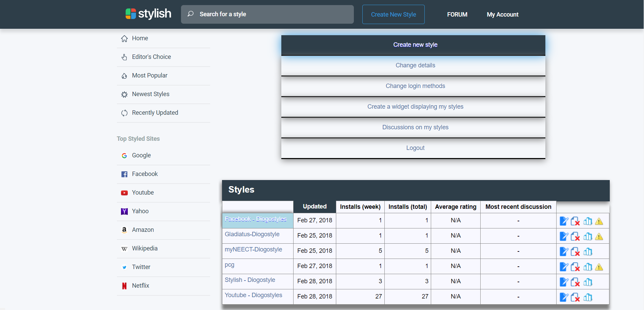
Task: Delete the Stylish - Diogostyle style
Action: click(576, 282)
